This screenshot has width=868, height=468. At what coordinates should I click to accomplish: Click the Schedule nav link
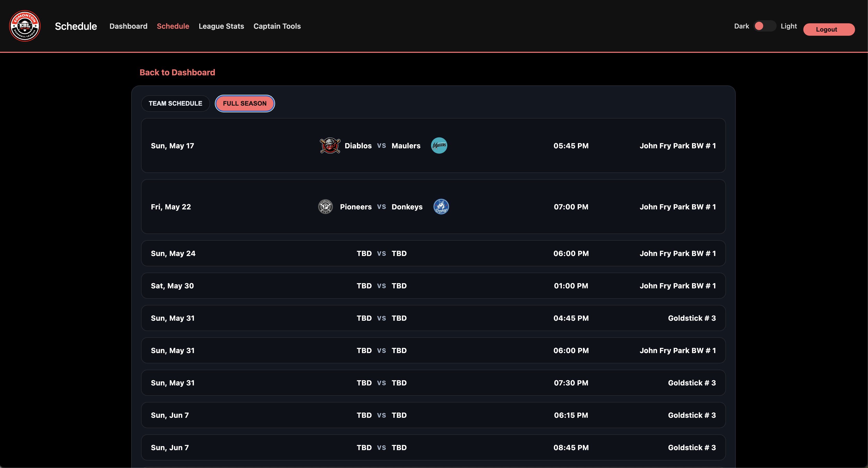[x=173, y=26]
